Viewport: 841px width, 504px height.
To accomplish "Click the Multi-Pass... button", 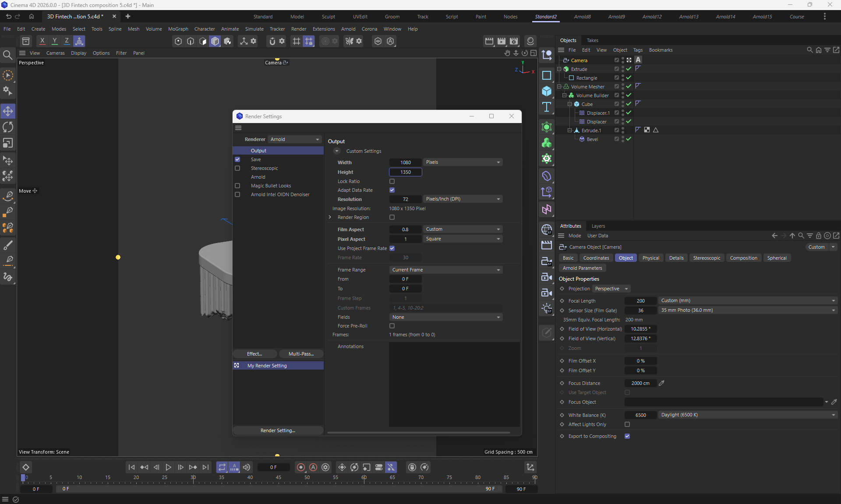I will pyautogui.click(x=301, y=354).
